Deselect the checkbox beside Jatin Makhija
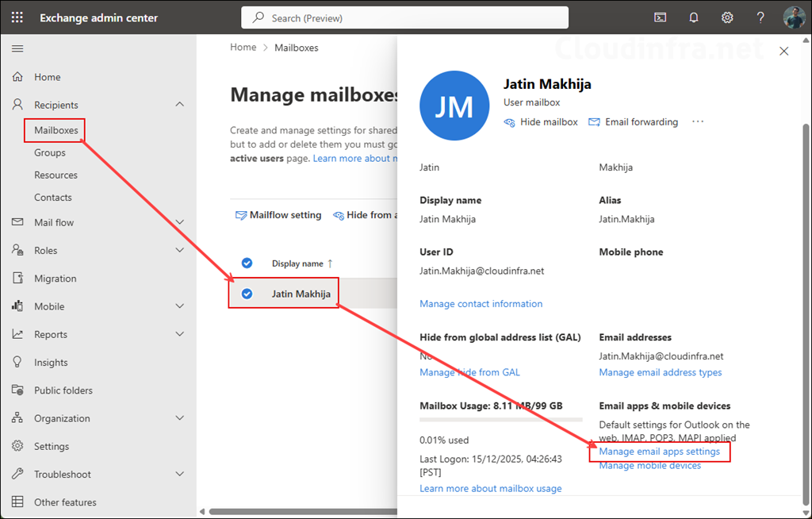The height and width of the screenshot is (519, 812). click(247, 293)
